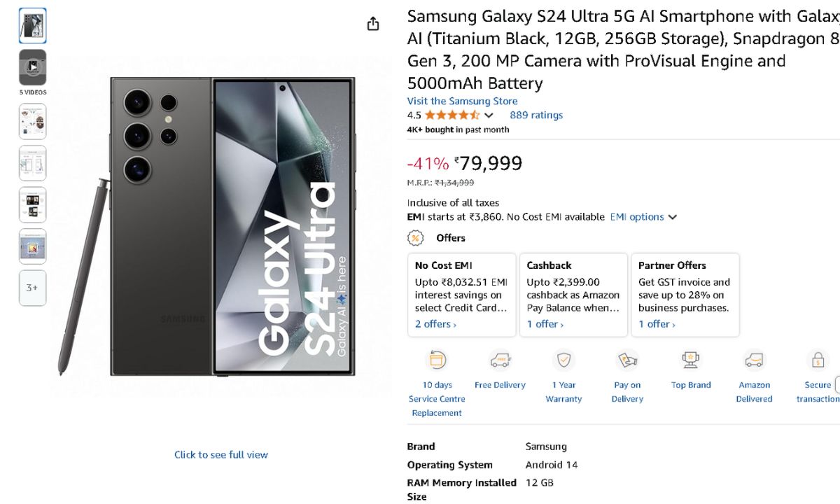Show 1 offer under Partner Offers
Viewport: 840px width, 504px height.
click(x=657, y=324)
